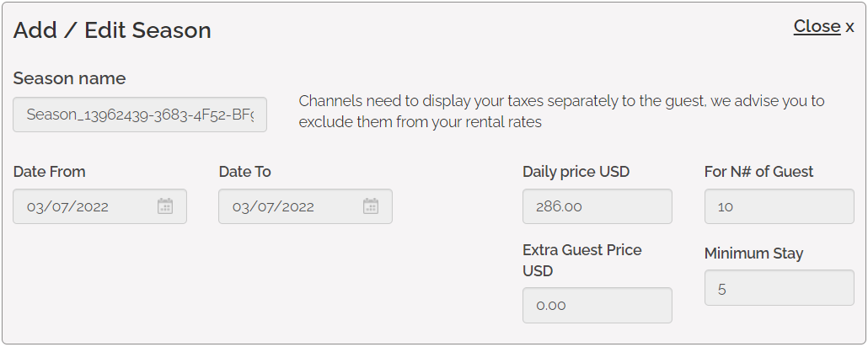Select the Daily price USD field

(x=597, y=206)
